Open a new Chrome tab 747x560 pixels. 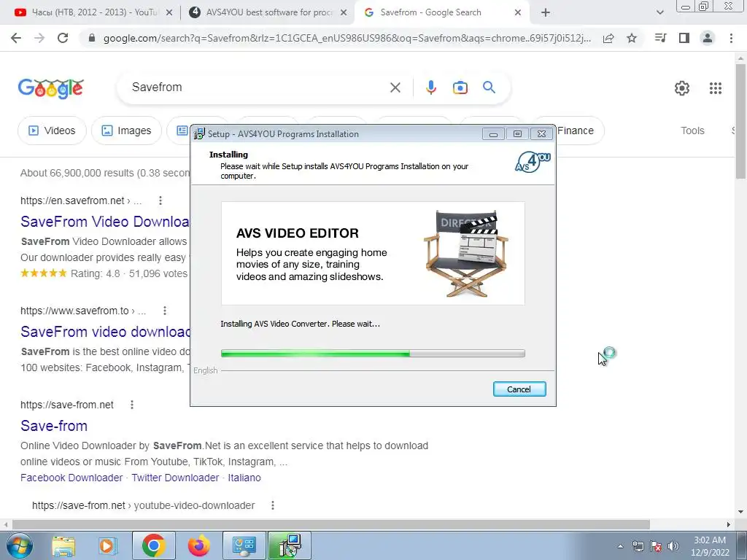pyautogui.click(x=546, y=13)
